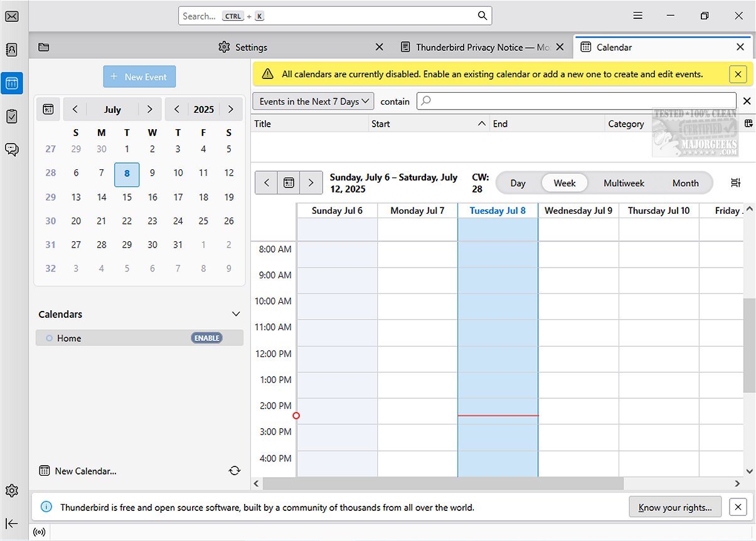Screen dimensions: 756x541
Task: Click the Monday Jul 7 column header
Action: pyautogui.click(x=417, y=211)
